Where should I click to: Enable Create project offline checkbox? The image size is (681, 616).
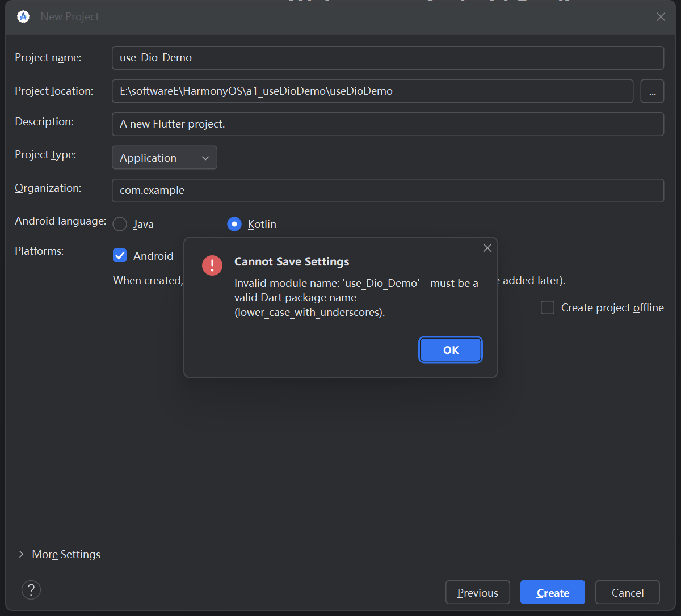coord(548,307)
